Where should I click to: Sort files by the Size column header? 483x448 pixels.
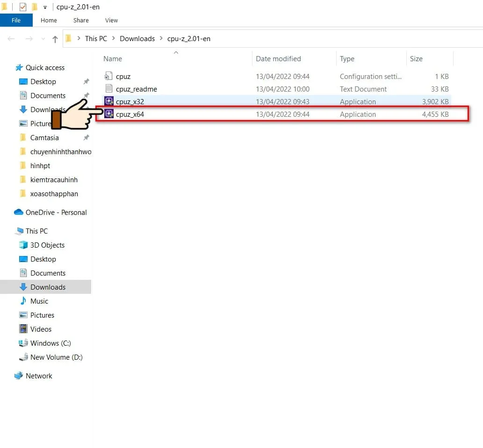coord(416,59)
